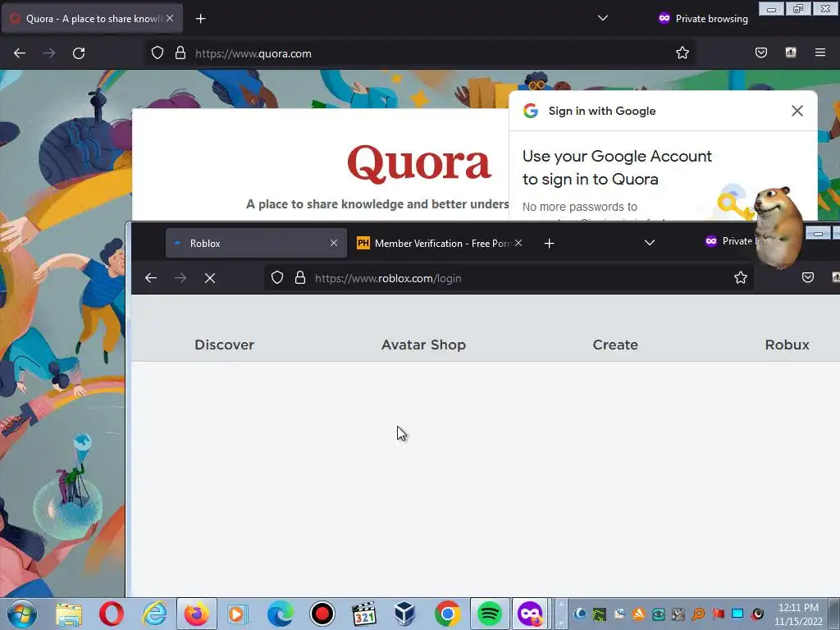Open tracking protection shield in Quora window

pyautogui.click(x=157, y=53)
